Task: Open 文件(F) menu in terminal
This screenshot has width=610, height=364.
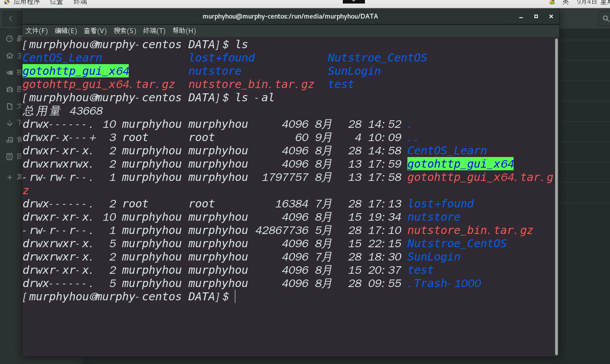Action: [36, 31]
